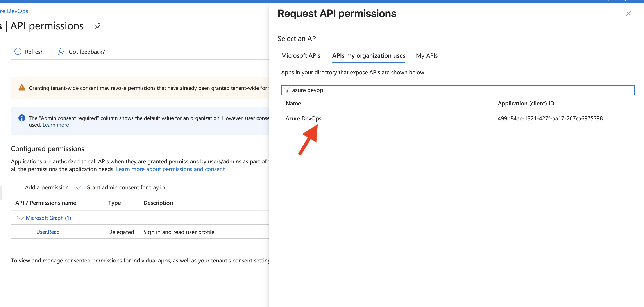The image size is (644, 307).
Task: Click the plus icon for Add a permission
Action: (18, 187)
